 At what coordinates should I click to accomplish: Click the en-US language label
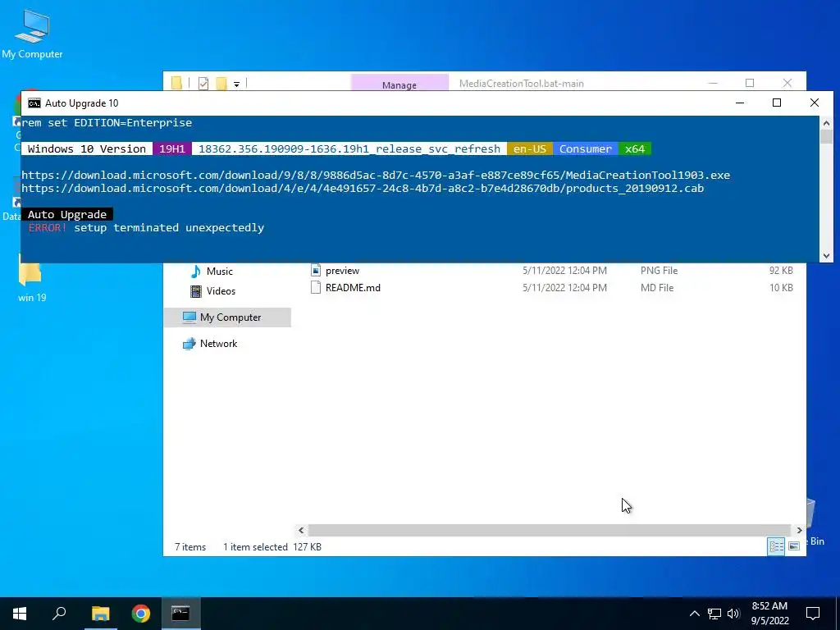point(530,149)
